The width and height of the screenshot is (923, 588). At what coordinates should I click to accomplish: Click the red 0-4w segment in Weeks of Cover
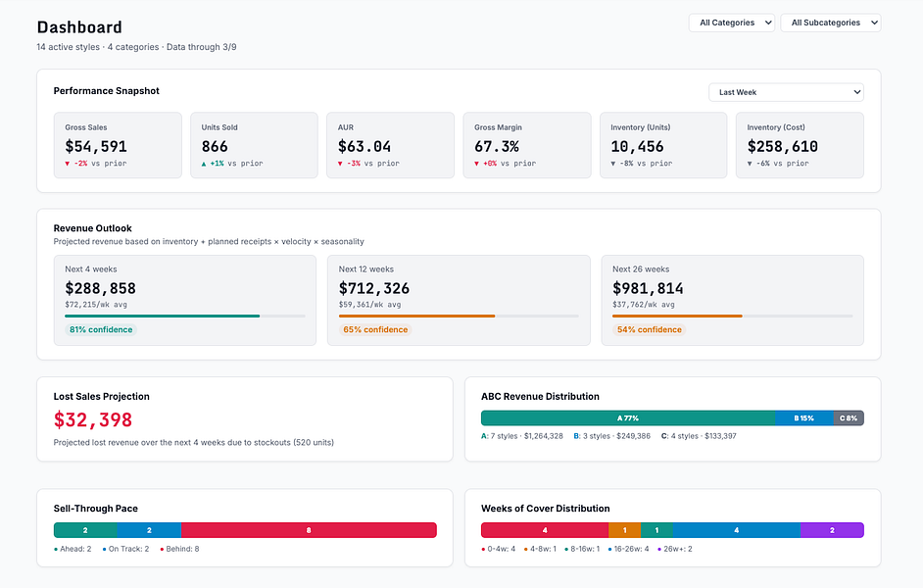(545, 530)
